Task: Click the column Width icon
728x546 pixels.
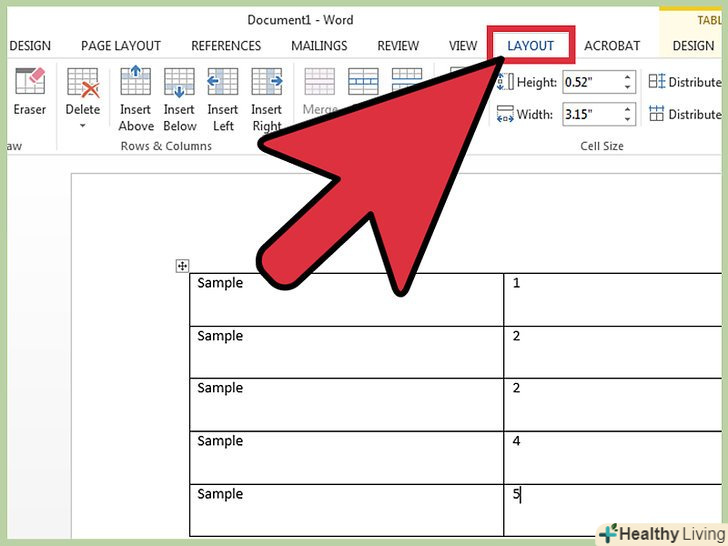Action: click(x=505, y=114)
